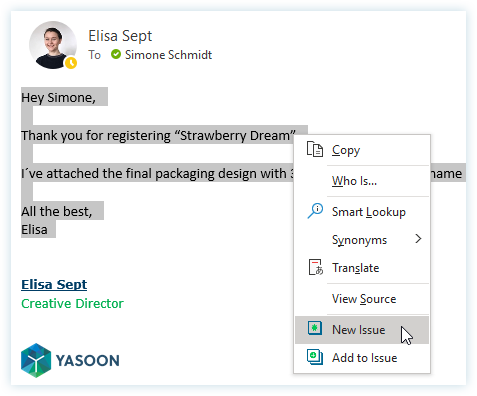Viewport: 477px width, 396px height.
Task: Click the Add to Issue icon
Action: pos(315,357)
